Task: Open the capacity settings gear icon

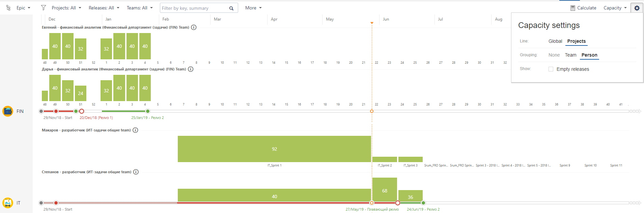Action: pos(637,8)
